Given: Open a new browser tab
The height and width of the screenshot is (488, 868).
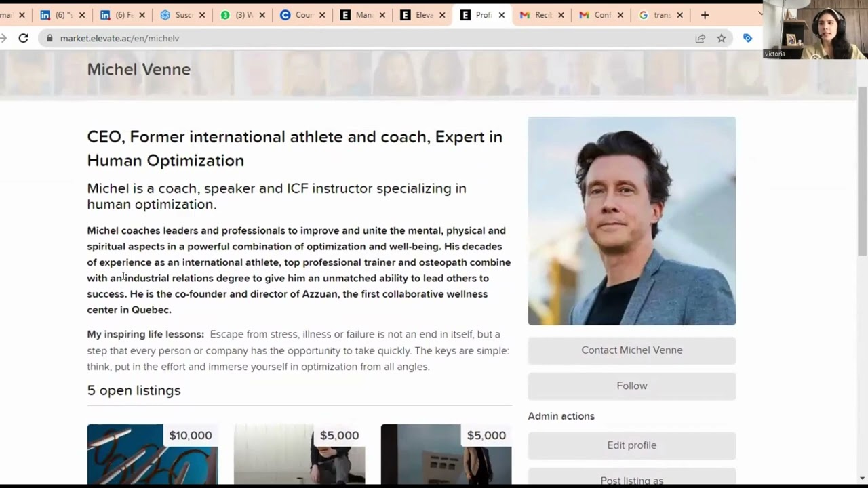Looking at the screenshot, I should point(705,15).
